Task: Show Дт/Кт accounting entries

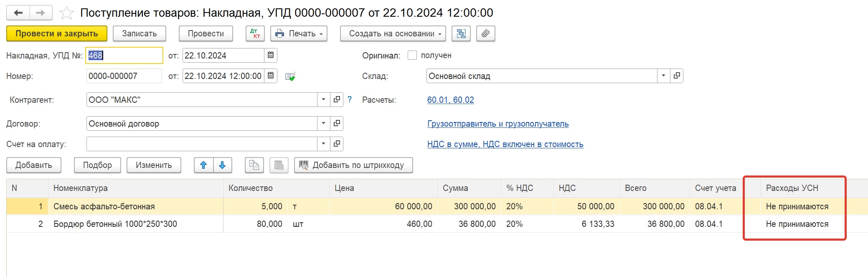Action: [255, 33]
